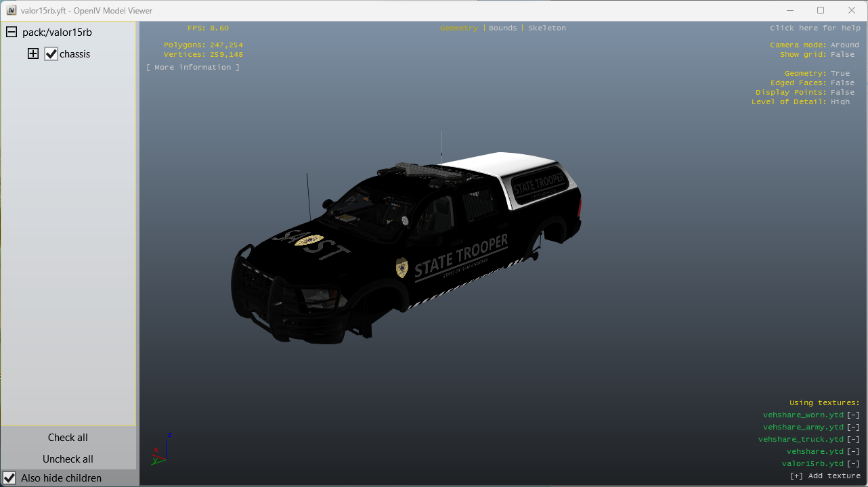Viewport: 868px width, 487px height.
Task: Uncheck the chassis visibility checkbox
Action: point(51,54)
